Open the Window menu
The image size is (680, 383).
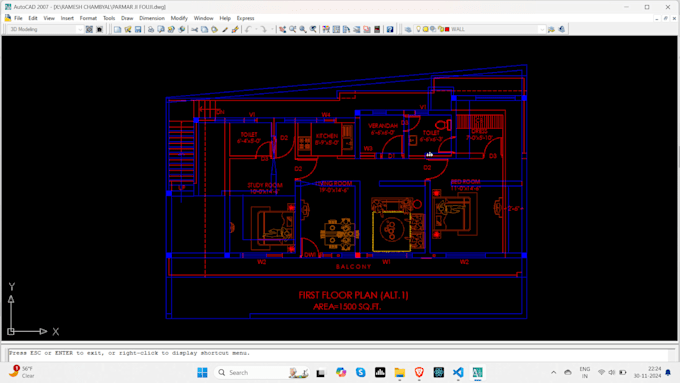pos(203,18)
